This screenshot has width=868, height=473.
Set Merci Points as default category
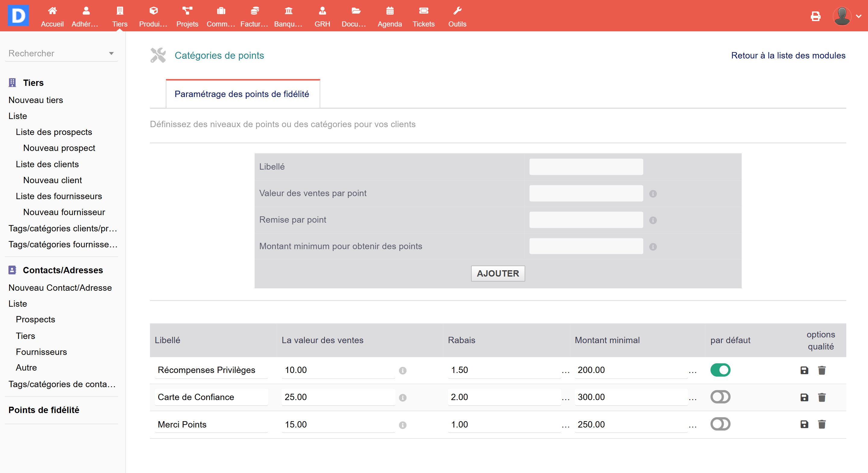pyautogui.click(x=720, y=424)
